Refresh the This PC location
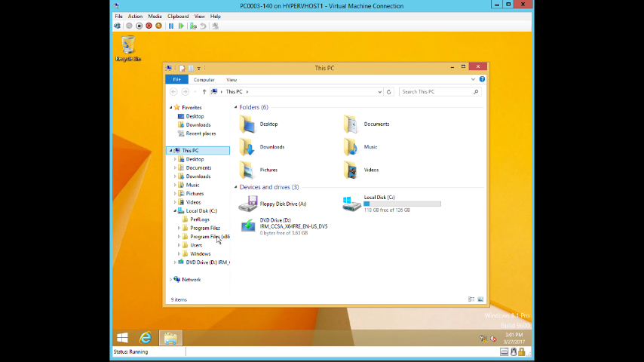This screenshot has height=362, width=644. 389,92
